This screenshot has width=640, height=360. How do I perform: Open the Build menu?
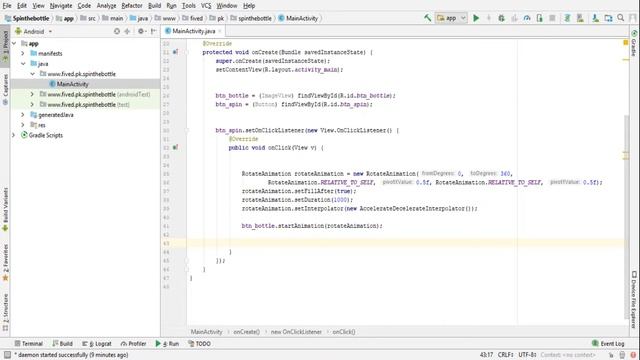154,6
